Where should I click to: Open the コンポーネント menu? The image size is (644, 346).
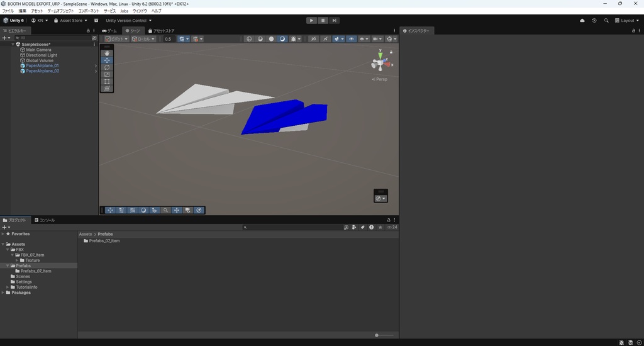tap(89, 11)
